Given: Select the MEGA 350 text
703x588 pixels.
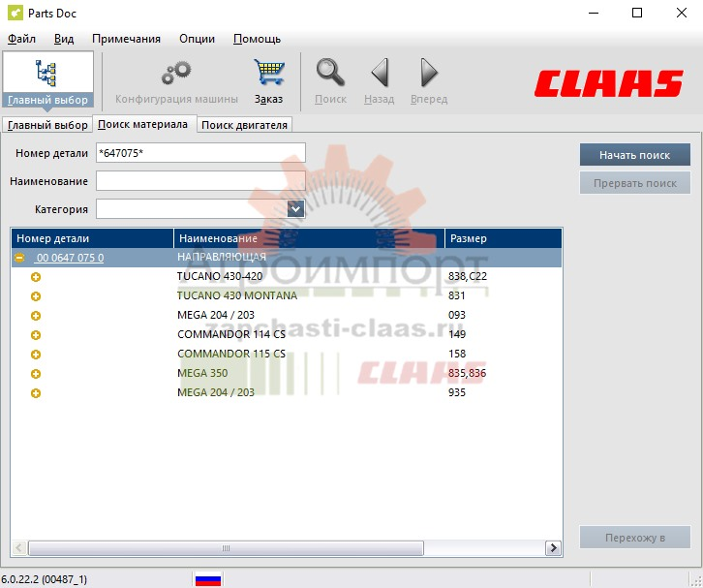Looking at the screenshot, I should click(x=202, y=373).
